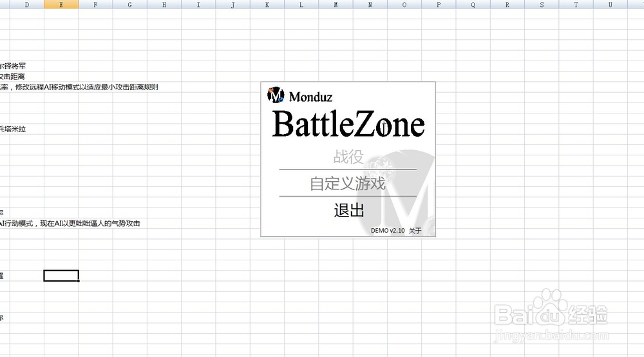
Task: Click the cell text ending 击距离
Action: [12, 77]
